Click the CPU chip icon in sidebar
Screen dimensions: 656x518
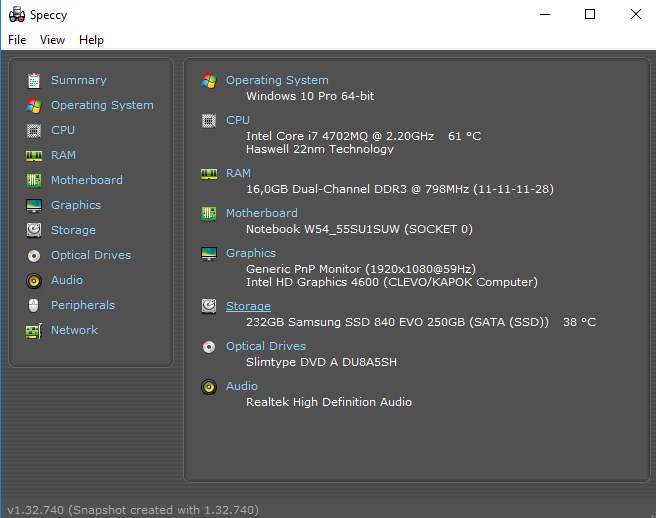point(34,130)
